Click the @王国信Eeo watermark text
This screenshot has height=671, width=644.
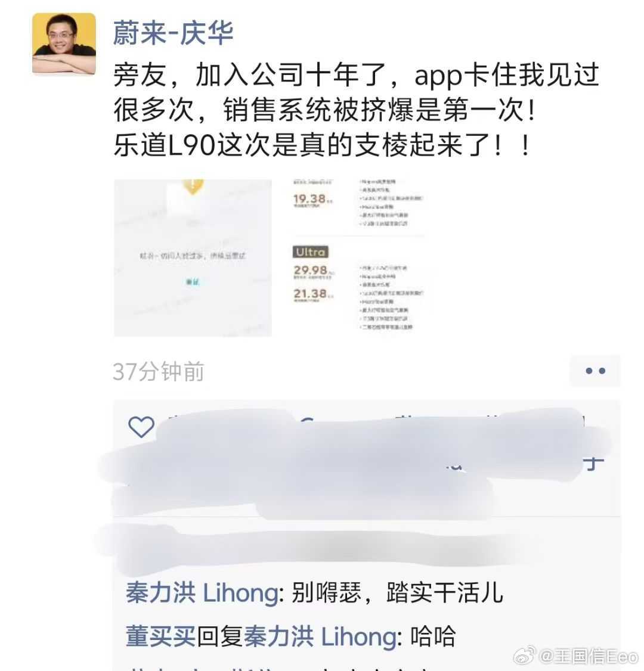click(589, 656)
